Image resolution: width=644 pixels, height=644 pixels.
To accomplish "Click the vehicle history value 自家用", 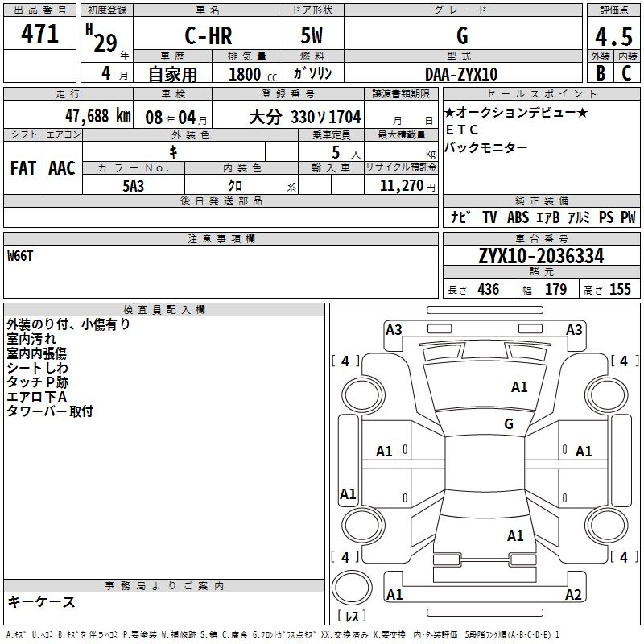I will tap(172, 74).
